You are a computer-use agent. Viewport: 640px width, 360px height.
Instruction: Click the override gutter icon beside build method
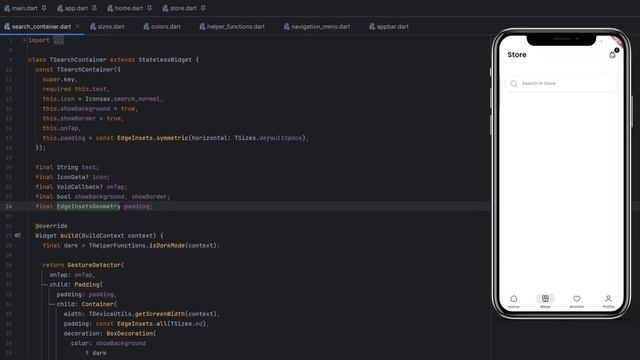click(x=17, y=236)
